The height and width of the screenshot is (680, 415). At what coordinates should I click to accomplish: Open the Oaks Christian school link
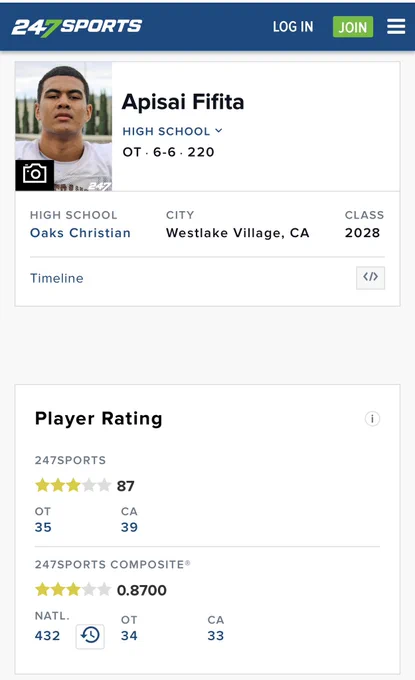pos(80,233)
